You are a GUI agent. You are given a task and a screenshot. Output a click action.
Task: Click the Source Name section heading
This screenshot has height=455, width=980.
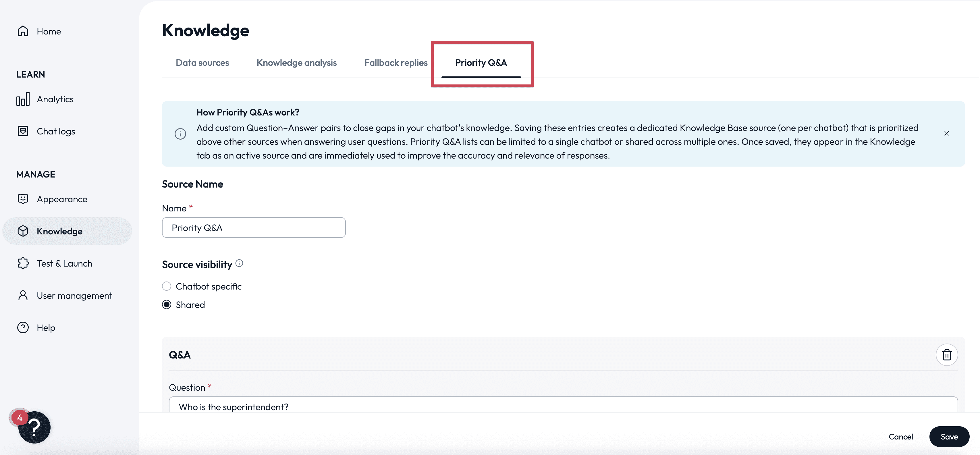tap(192, 184)
